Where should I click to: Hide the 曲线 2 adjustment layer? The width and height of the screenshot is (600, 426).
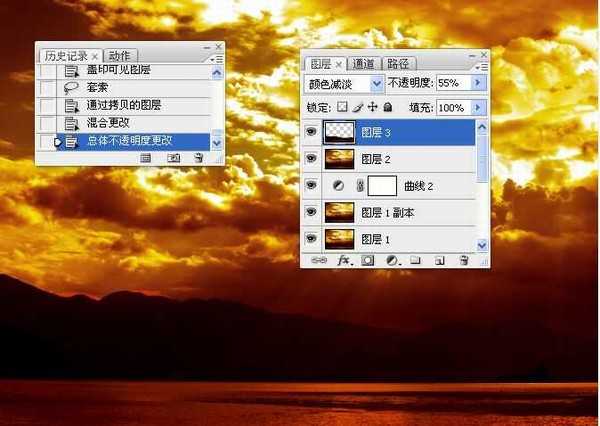coord(311,186)
